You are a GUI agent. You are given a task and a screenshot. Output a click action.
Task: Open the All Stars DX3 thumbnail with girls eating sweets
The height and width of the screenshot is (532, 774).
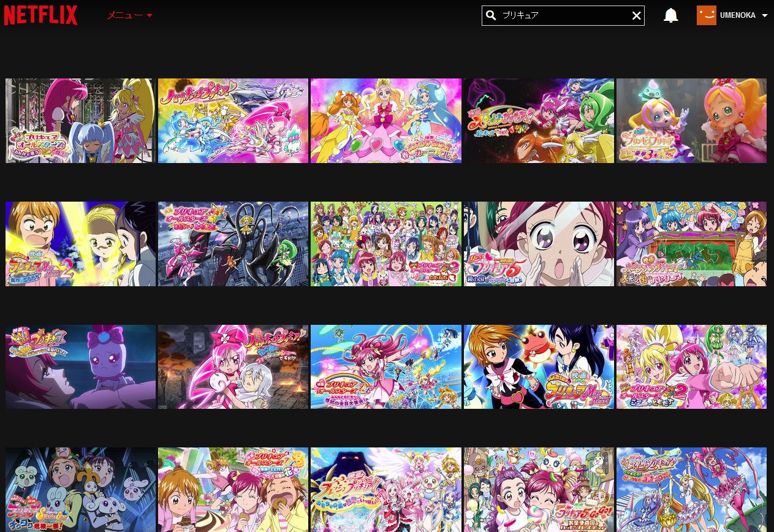click(233, 490)
